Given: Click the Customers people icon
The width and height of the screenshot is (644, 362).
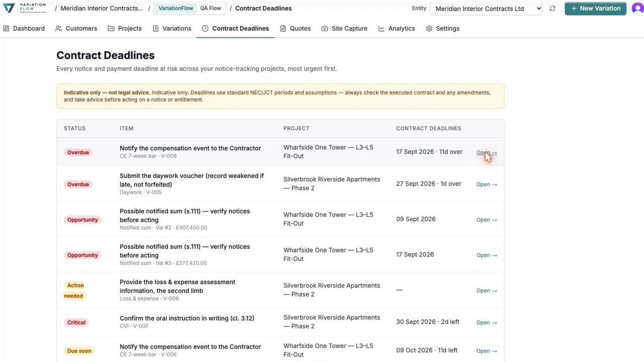Looking at the screenshot, I should click(x=58, y=29).
